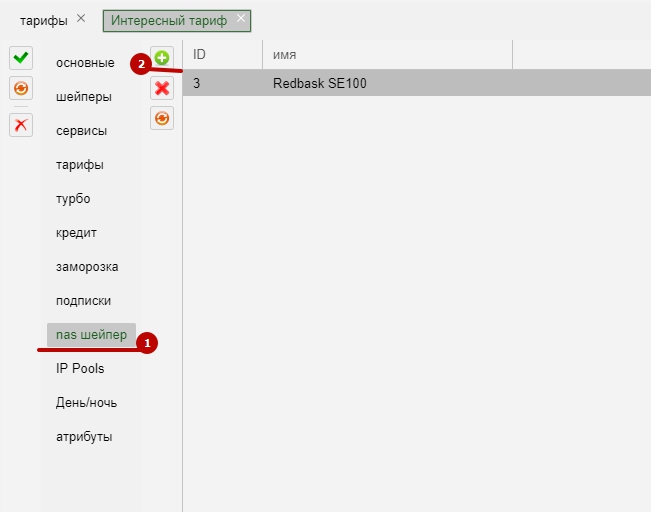Sort the table by the имя column header

click(x=386, y=54)
